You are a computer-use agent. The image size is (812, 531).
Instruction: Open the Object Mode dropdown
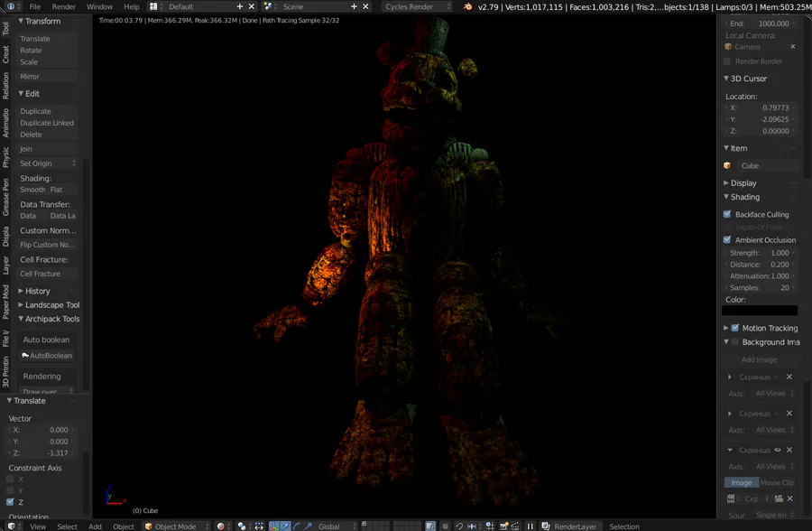(x=177, y=526)
